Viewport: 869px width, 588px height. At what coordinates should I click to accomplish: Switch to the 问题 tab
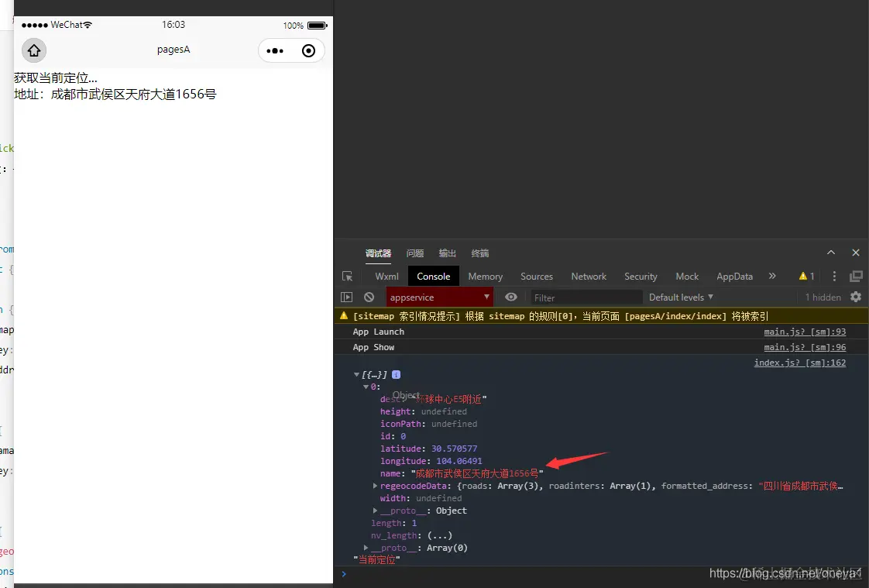click(414, 253)
